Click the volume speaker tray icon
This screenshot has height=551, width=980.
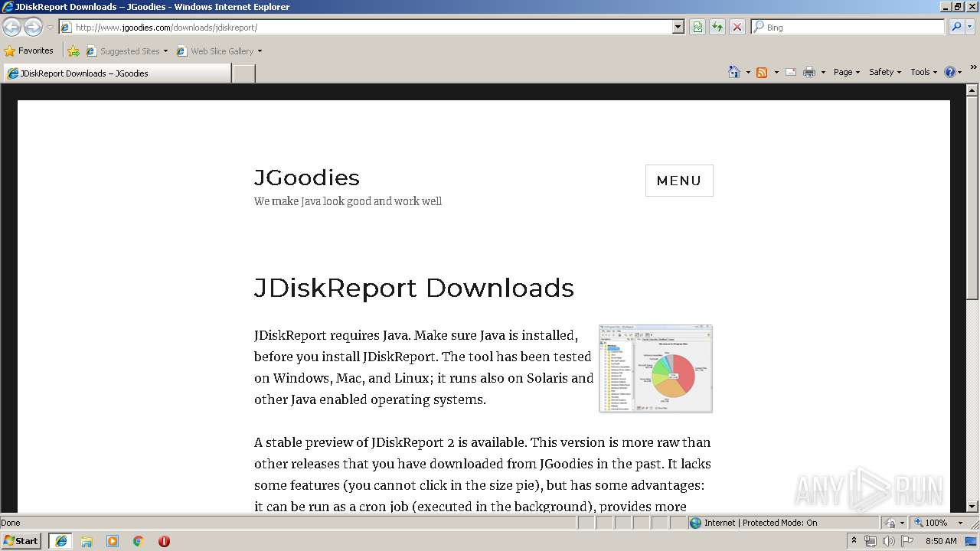click(x=889, y=541)
